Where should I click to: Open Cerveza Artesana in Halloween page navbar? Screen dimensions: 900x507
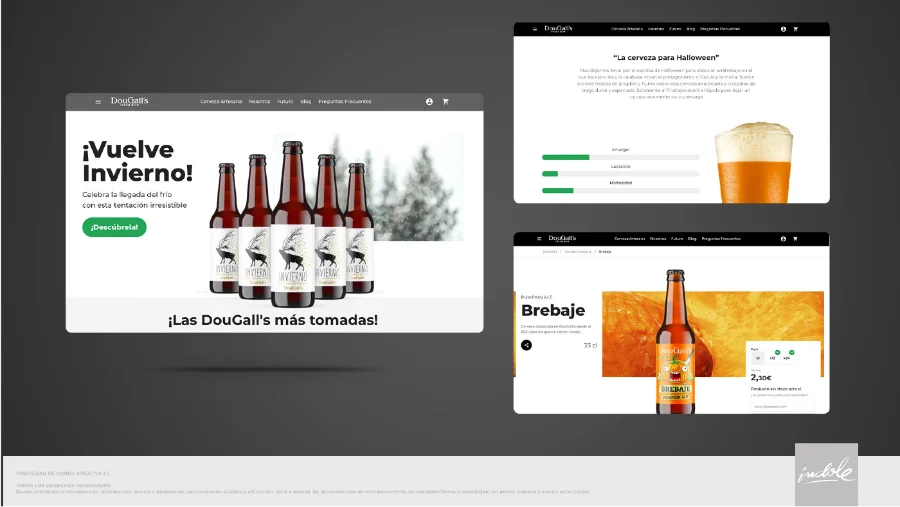point(627,29)
